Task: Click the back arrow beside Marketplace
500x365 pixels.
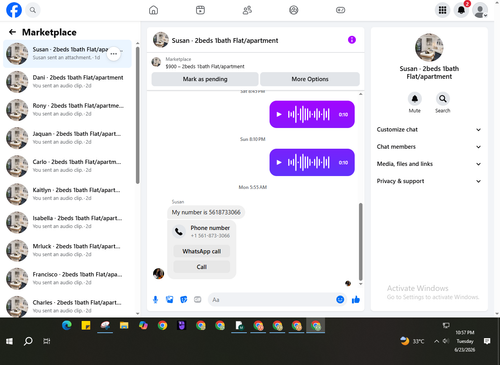Action: point(12,32)
